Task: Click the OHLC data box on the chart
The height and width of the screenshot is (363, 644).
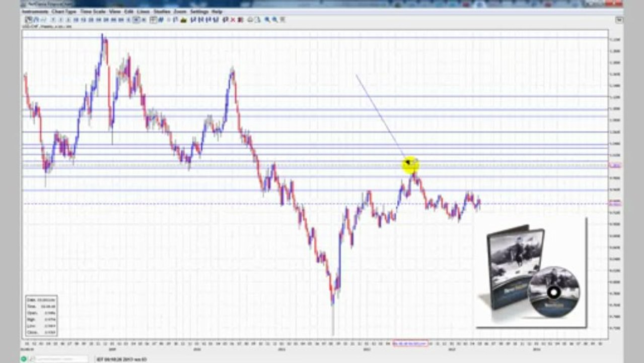Action: click(x=41, y=316)
